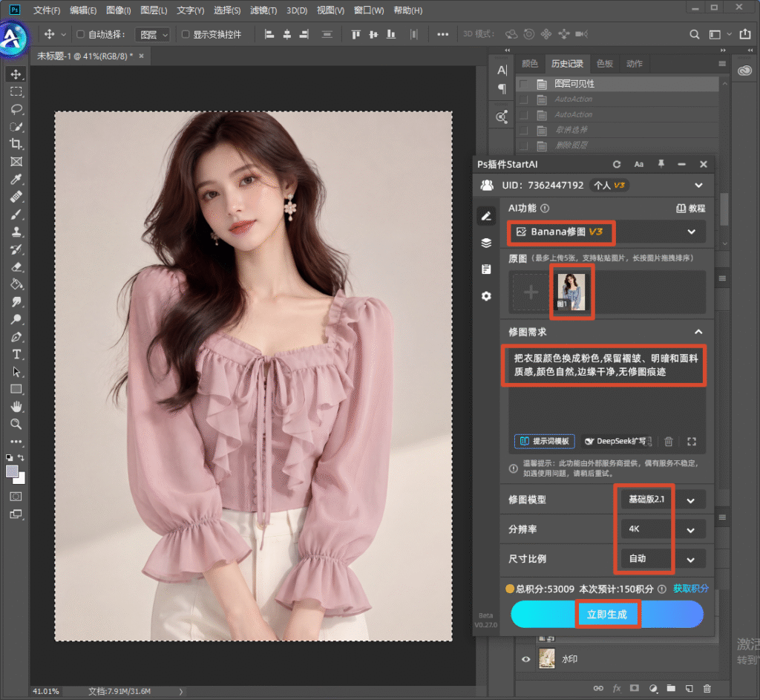Select the Frame tool
The width and height of the screenshot is (760, 700).
point(16,161)
